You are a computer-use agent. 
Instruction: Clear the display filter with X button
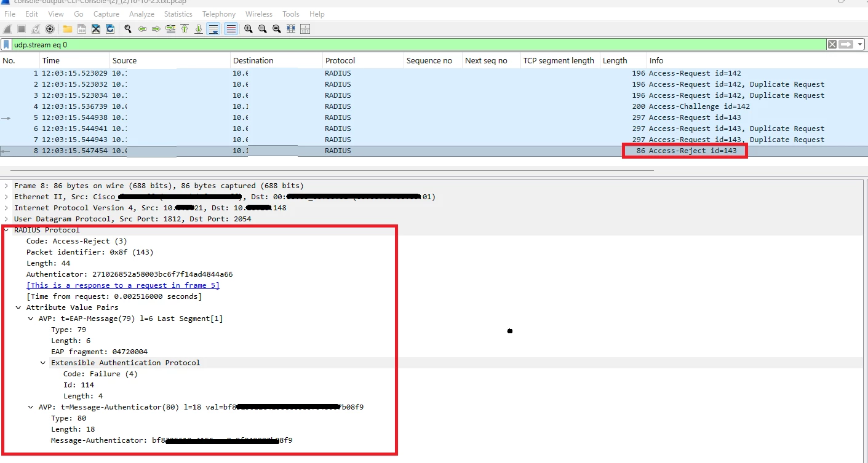[832, 44]
